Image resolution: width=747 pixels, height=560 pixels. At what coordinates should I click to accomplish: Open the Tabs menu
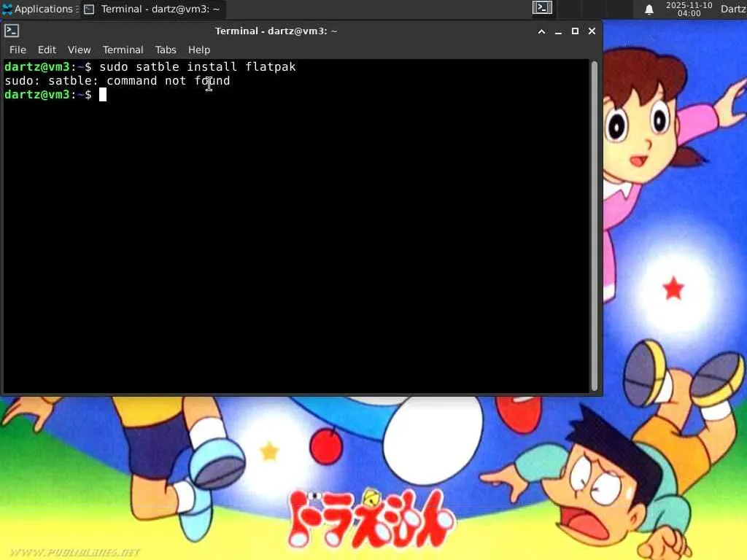166,50
